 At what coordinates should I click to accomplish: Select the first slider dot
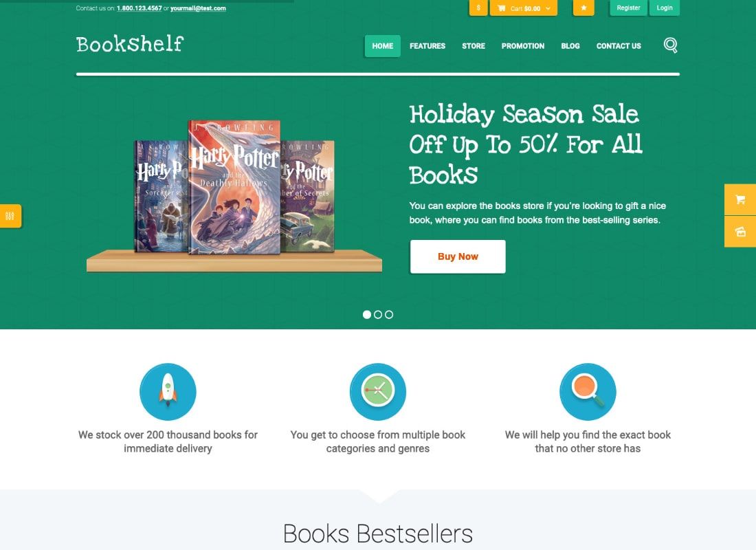tap(367, 315)
